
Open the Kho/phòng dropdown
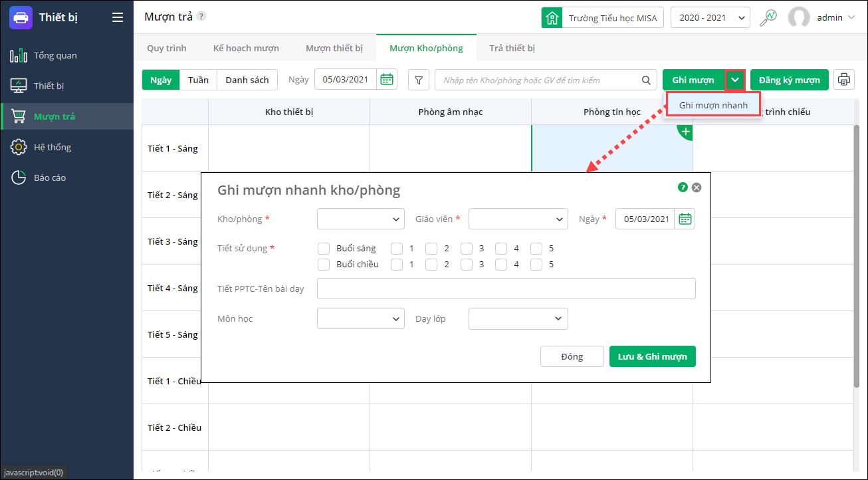361,219
